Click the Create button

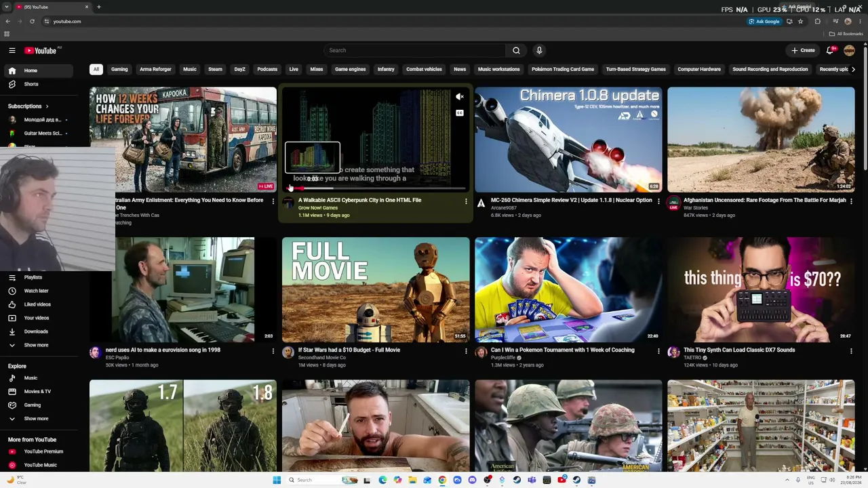tap(803, 50)
